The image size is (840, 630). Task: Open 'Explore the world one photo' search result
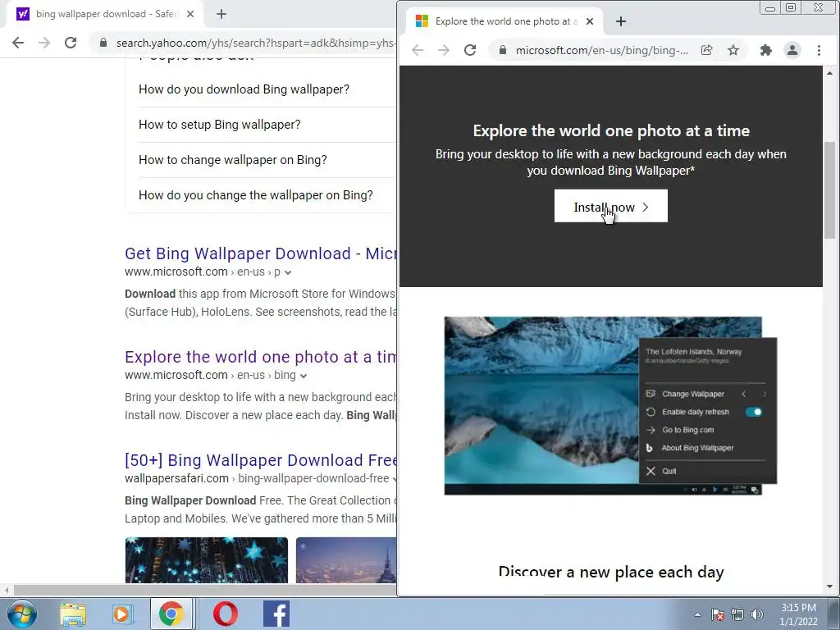pos(260,357)
